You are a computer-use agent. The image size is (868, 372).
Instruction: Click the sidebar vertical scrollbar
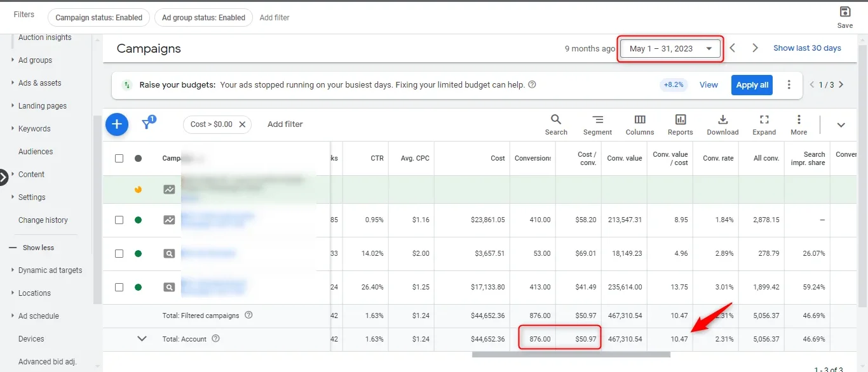[x=96, y=209]
